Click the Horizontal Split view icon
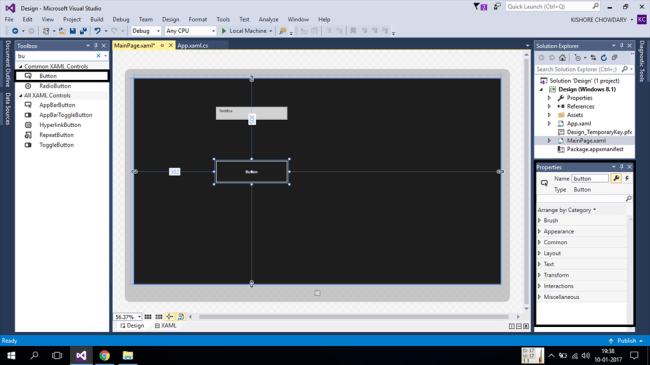 click(519, 326)
